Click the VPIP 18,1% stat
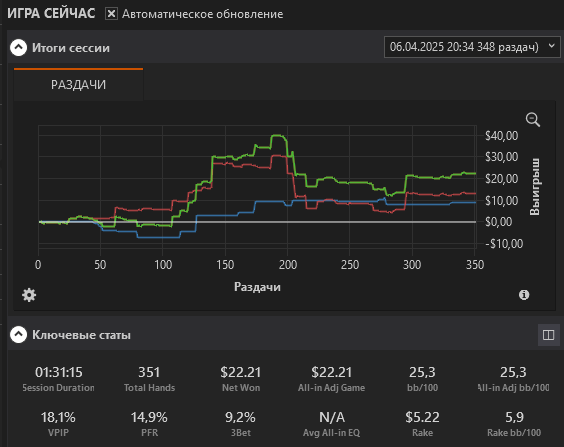Image resolution: width=564 pixels, height=447 pixels. point(58,424)
